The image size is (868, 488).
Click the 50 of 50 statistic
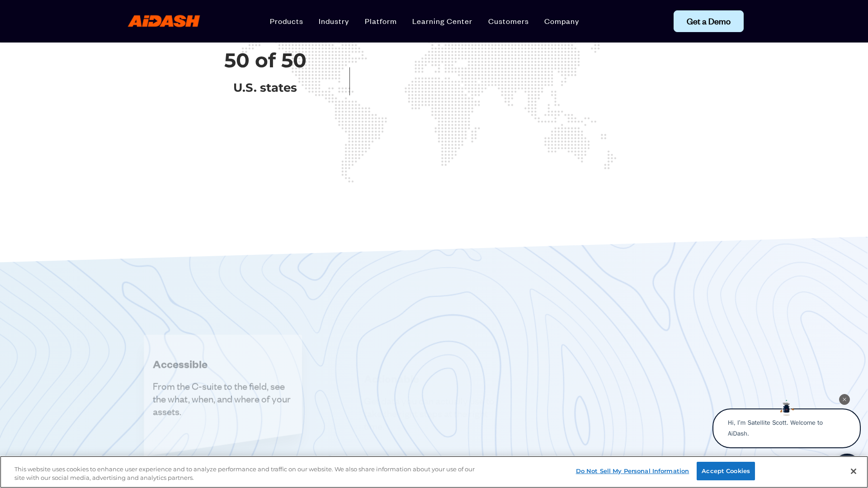265,61
